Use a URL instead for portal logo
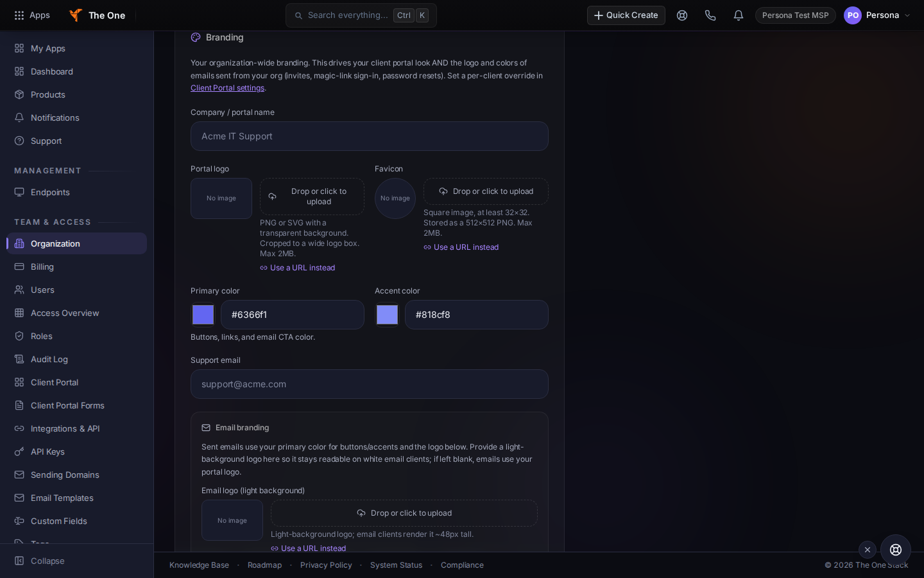This screenshot has width=924, height=578. click(298, 268)
